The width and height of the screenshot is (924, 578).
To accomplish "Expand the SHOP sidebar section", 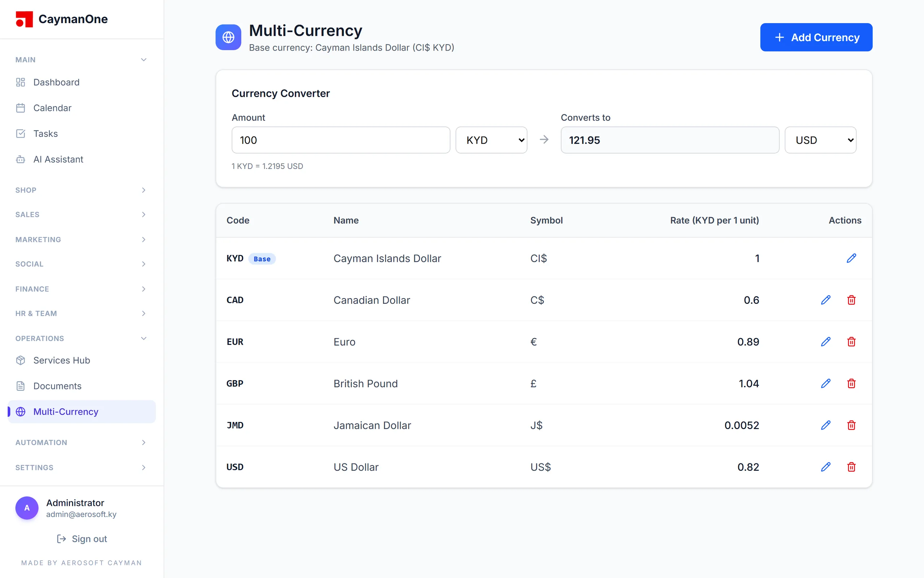I will (x=81, y=190).
